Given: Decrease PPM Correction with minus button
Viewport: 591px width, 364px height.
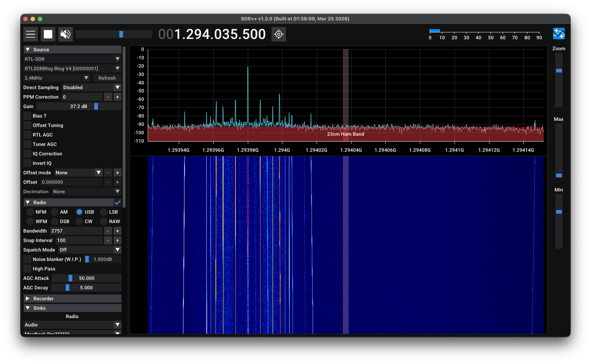Looking at the screenshot, I should 108,97.
